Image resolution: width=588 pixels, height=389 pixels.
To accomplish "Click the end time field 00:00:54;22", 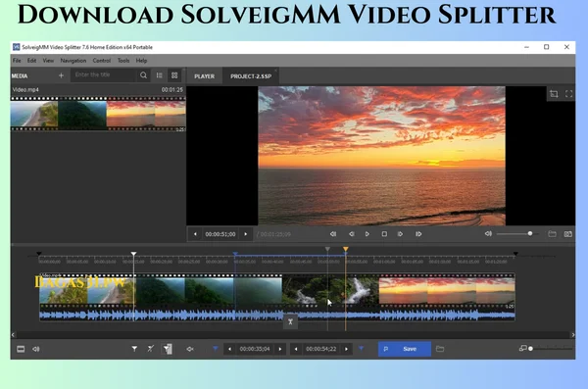I will [x=321, y=349].
